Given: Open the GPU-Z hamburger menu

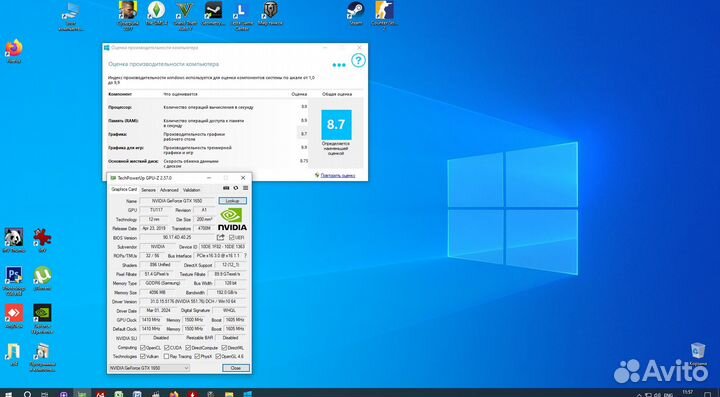Looking at the screenshot, I should click(x=246, y=188).
